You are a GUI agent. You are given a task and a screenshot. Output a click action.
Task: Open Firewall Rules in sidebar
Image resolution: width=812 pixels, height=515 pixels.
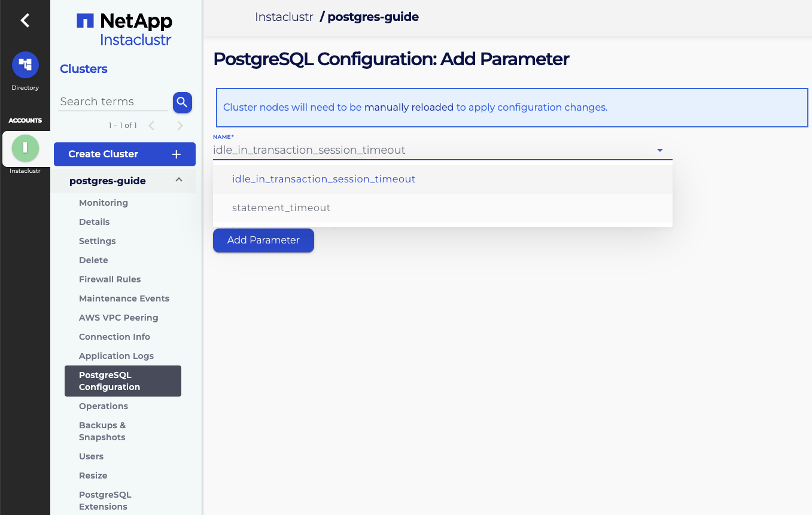[110, 279]
